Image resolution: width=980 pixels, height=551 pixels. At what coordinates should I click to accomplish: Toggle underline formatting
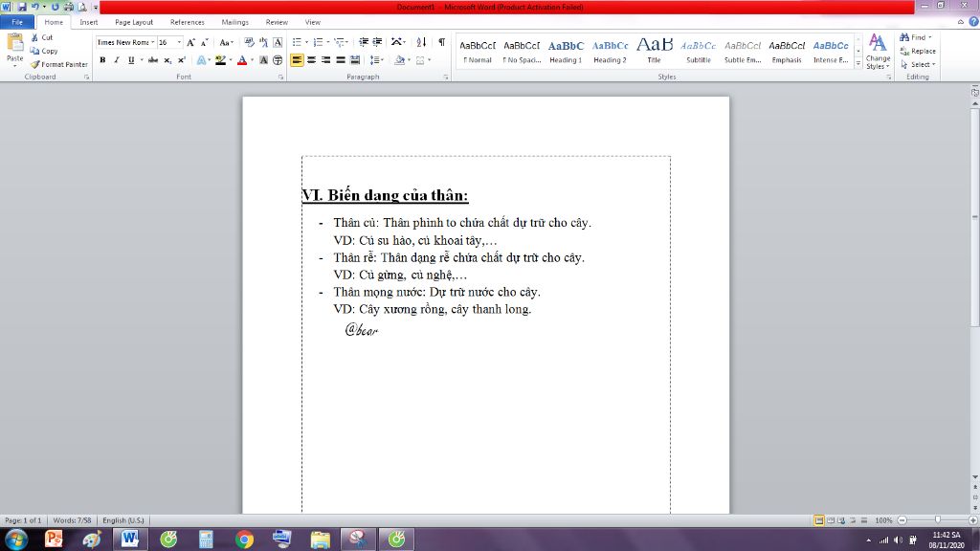pyautogui.click(x=130, y=60)
